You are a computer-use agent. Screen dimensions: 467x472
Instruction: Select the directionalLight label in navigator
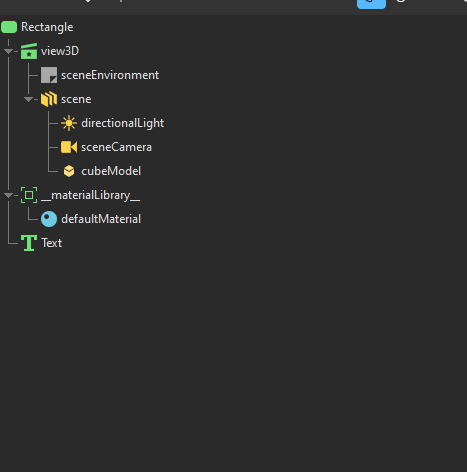(122, 123)
